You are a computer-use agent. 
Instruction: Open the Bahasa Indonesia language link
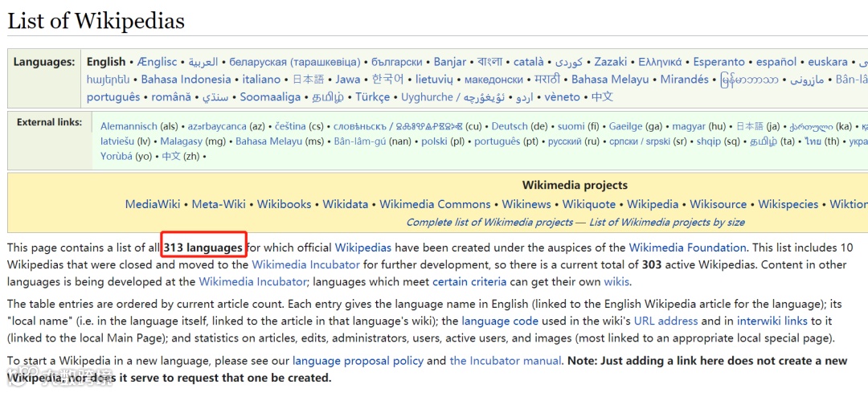pyautogui.click(x=186, y=79)
